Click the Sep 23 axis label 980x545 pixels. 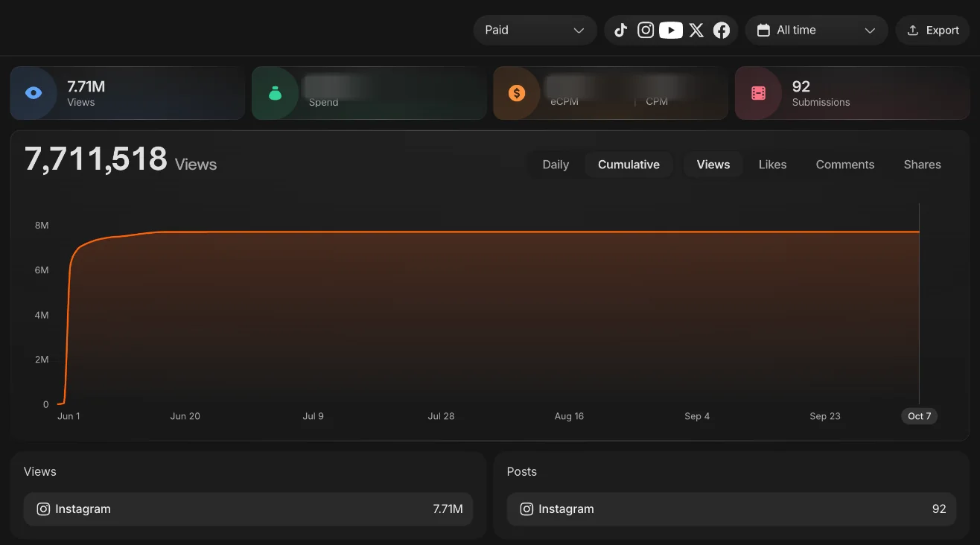tap(825, 416)
